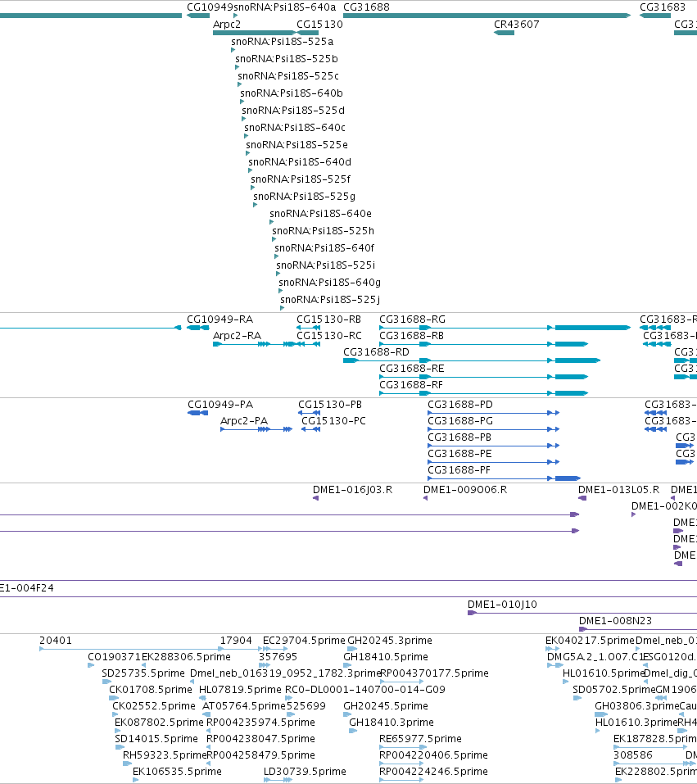The height and width of the screenshot is (784, 697).
Task: Select the snoRNA:Psi18S-640e arrow glyph
Action: click(271, 222)
